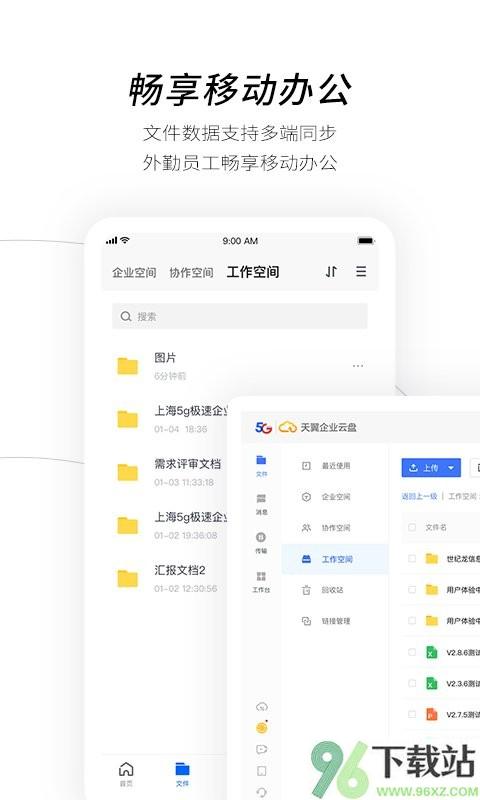
Task: Click the V2.8.6 spreadsheet file icon
Action: (x=432, y=652)
